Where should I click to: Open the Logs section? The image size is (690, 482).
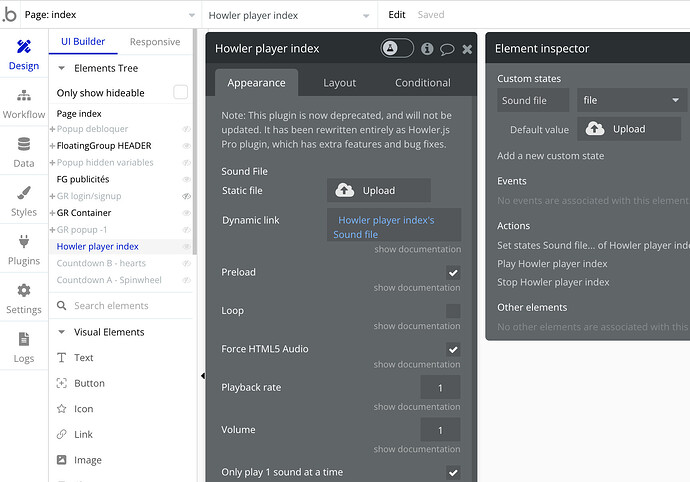[x=23, y=348]
